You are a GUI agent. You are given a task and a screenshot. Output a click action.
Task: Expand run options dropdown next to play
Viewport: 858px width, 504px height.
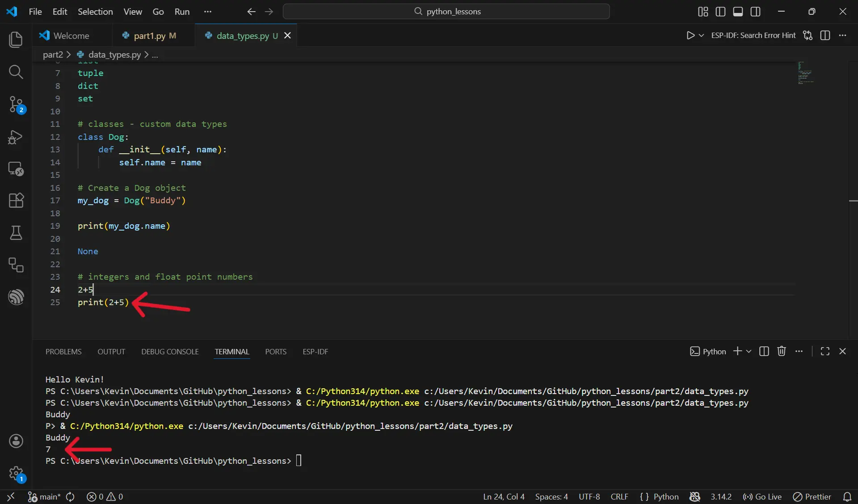701,35
